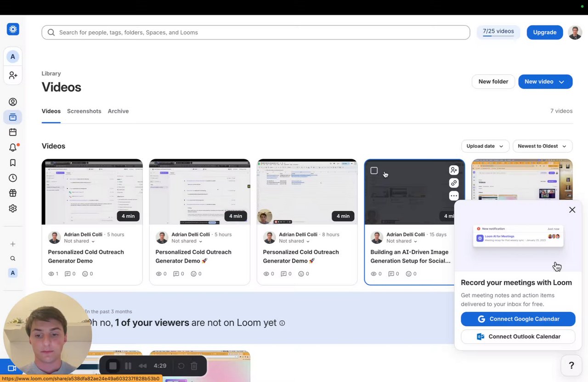Open the Library icon in sidebar
588x382 pixels.
(13, 117)
